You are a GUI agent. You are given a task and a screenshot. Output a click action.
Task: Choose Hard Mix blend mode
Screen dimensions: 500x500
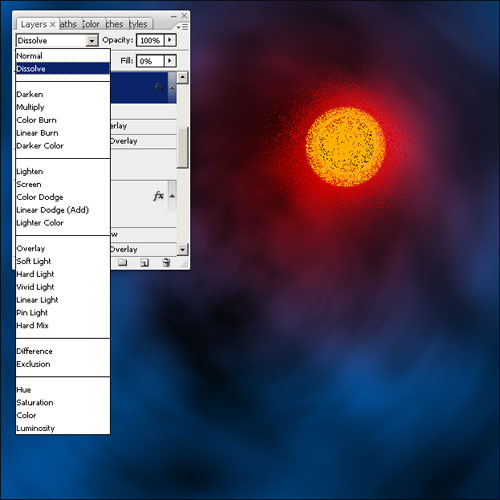click(x=63, y=325)
